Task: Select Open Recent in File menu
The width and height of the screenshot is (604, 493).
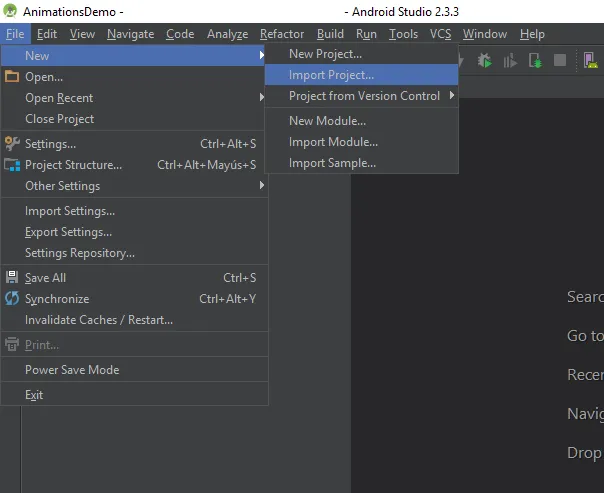Action: 134,98
